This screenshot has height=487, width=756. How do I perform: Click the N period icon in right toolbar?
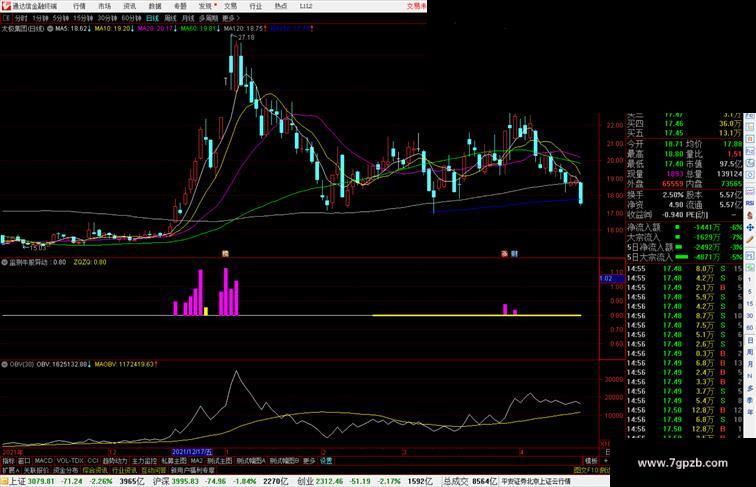[750, 376]
